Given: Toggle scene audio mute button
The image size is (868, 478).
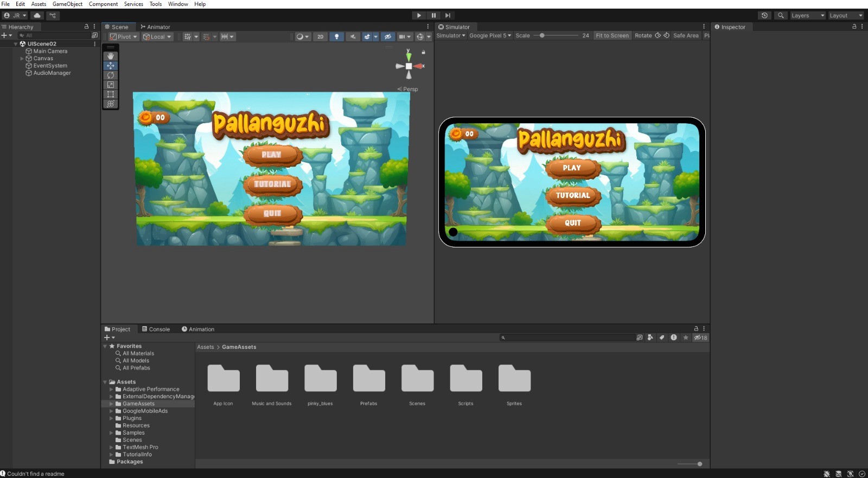Looking at the screenshot, I should (353, 36).
